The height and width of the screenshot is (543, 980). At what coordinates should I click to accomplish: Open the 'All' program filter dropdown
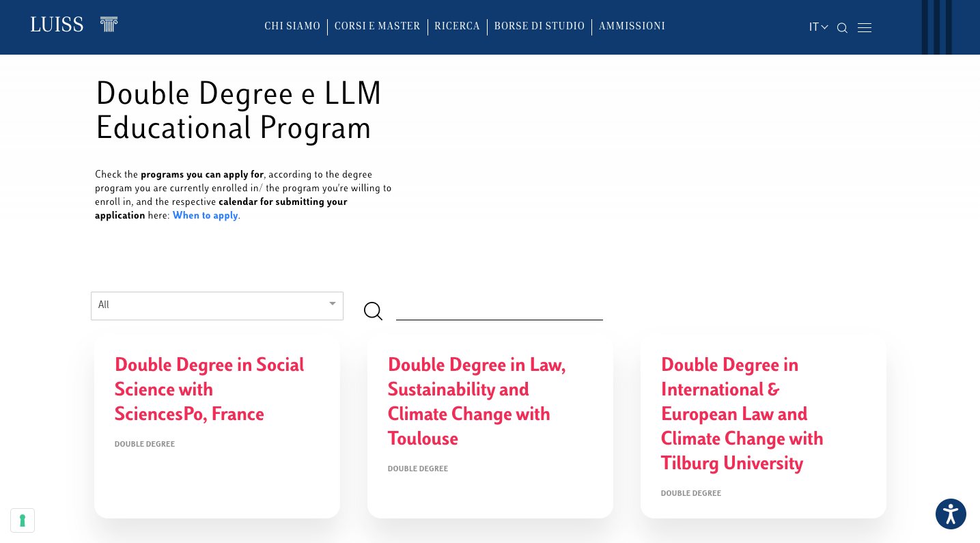pyautogui.click(x=216, y=305)
